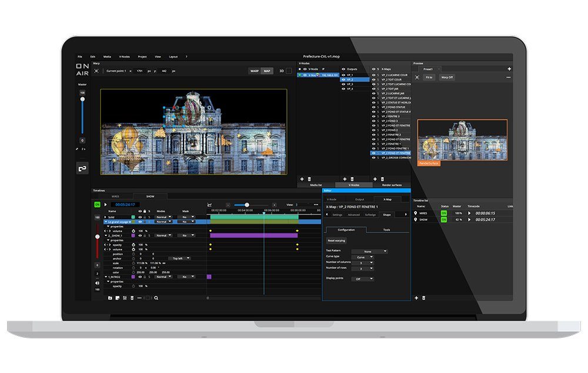Click the fit-view icon in the Warp toolbar
Screen dimensions: 588x373
coord(97,71)
